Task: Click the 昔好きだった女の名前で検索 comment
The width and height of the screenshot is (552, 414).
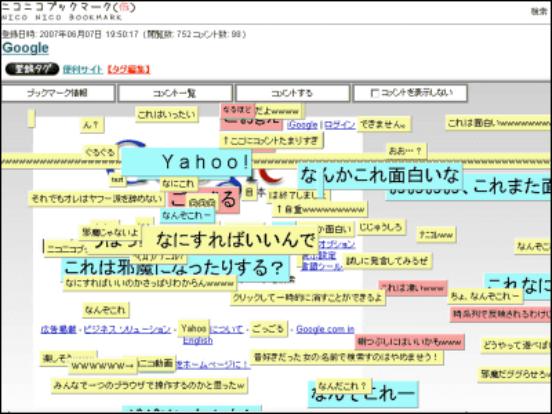Action: 347,357
